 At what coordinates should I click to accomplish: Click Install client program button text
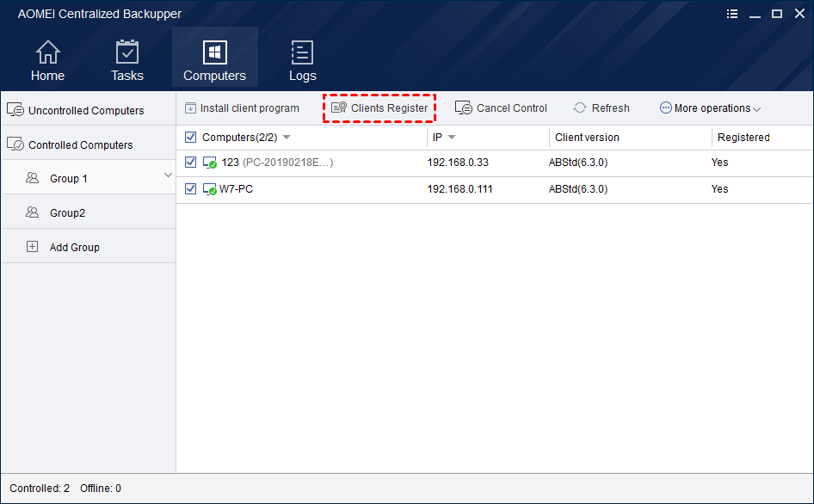[250, 108]
